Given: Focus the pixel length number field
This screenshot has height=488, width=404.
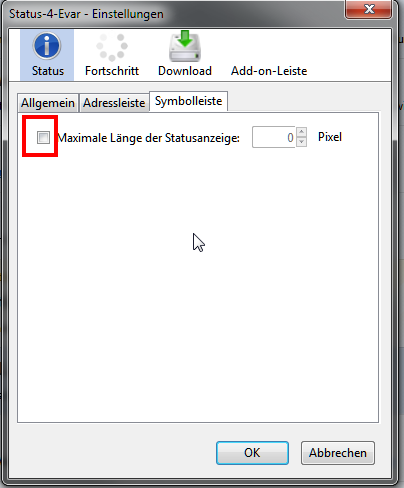Looking at the screenshot, I should click(273, 137).
